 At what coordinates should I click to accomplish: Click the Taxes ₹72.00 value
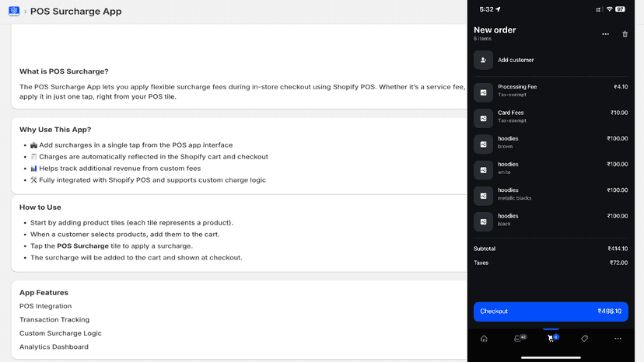pyautogui.click(x=618, y=263)
